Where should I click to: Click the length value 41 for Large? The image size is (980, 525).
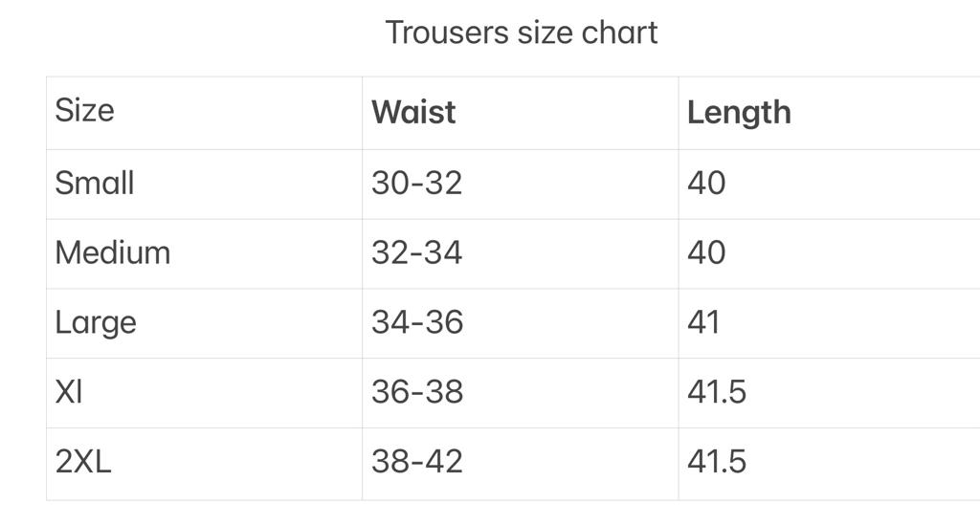click(703, 322)
